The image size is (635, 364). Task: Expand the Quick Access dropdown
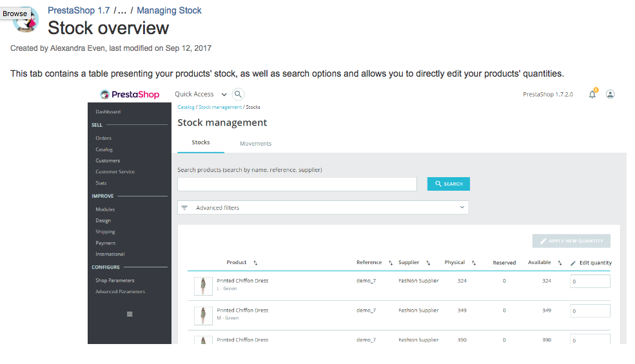coord(224,94)
